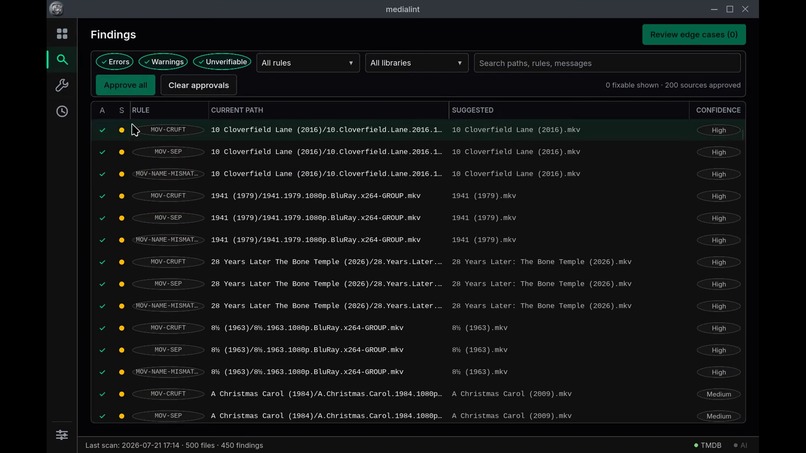This screenshot has height=453, width=806.
Task: Open the All libraries dropdown
Action: (x=416, y=63)
